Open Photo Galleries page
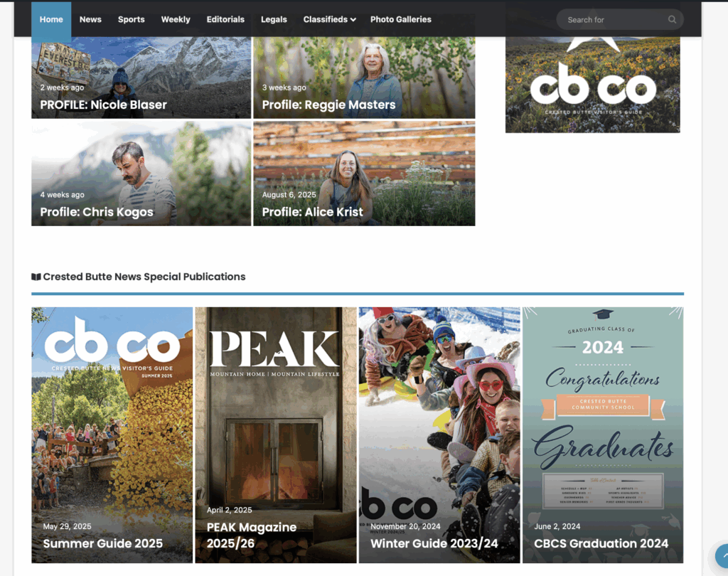Viewport: 728px width, 576px height. (x=401, y=19)
